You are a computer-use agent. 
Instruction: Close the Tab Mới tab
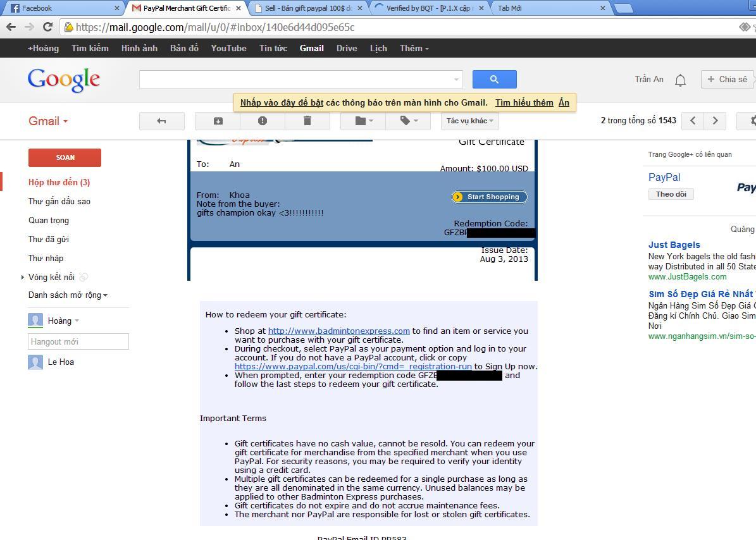[x=603, y=8]
